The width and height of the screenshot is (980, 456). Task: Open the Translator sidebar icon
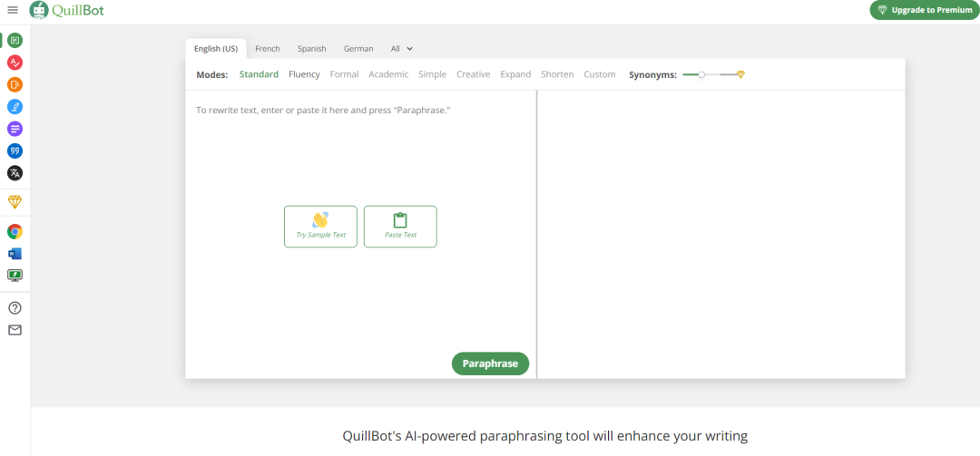(x=15, y=173)
